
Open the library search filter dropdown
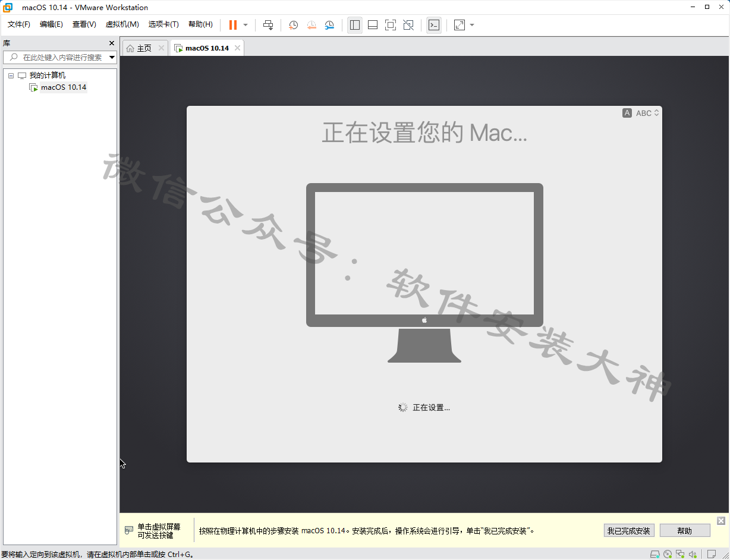click(112, 58)
